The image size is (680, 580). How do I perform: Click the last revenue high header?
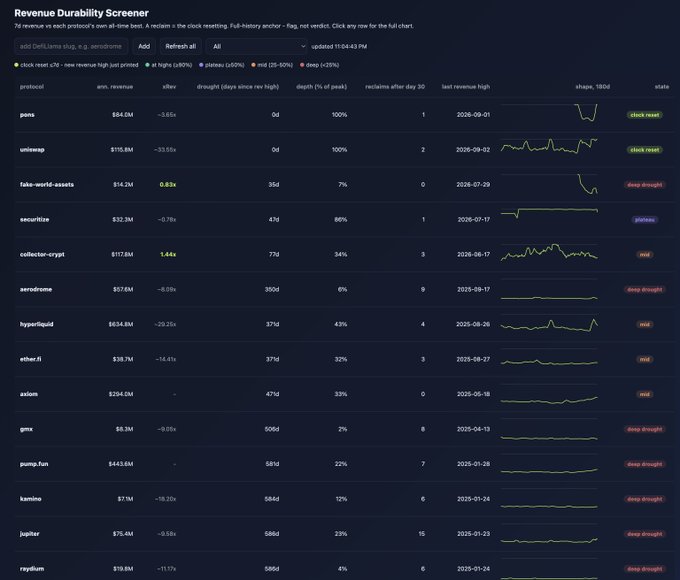click(466, 87)
